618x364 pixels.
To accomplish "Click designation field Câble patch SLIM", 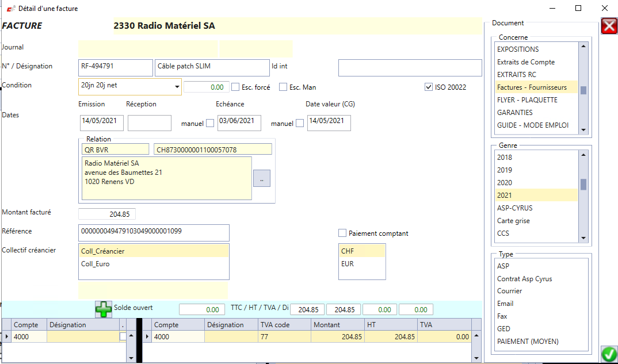I will click(x=212, y=68).
